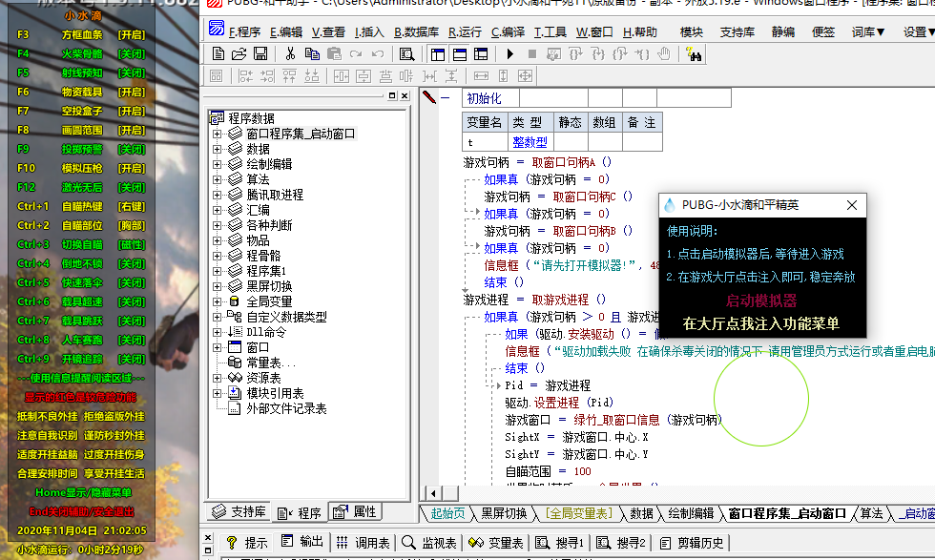This screenshot has height=560, width=935.
Task: Select 外部文件记录表 in program tree
Action: (x=286, y=408)
